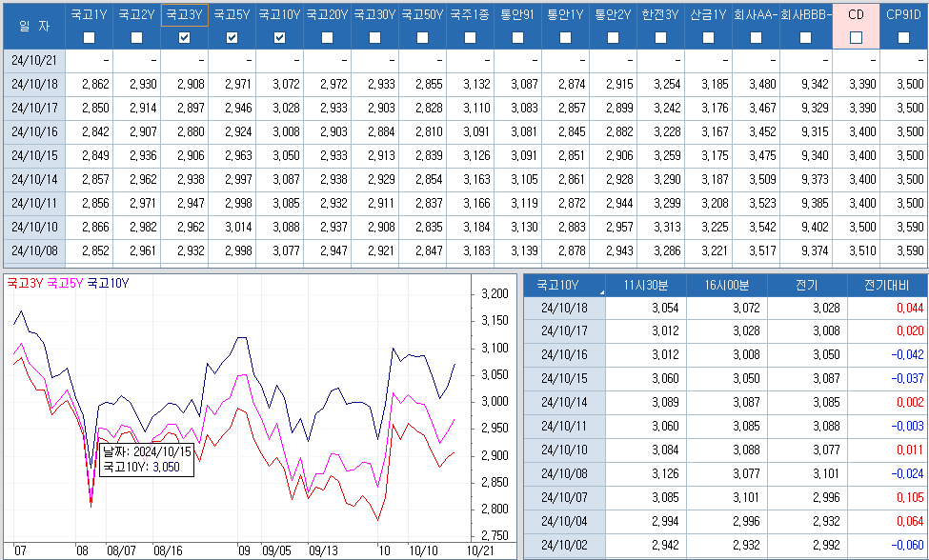
Task: Select the 24/10/18 row in top table
Action: click(34, 85)
